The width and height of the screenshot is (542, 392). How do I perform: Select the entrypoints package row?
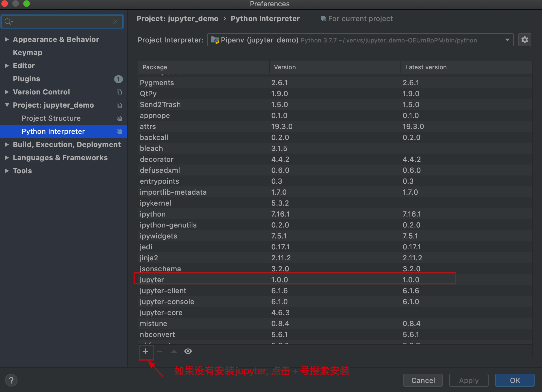[335, 181]
